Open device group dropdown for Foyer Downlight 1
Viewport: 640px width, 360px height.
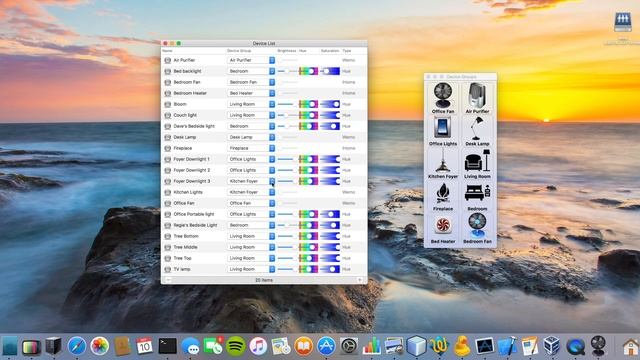[x=251, y=159]
